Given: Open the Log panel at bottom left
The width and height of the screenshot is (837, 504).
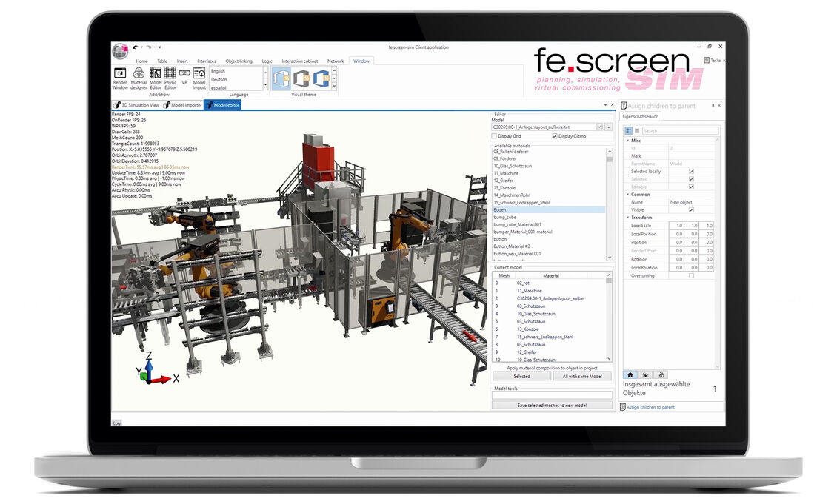Looking at the screenshot, I should click(116, 423).
